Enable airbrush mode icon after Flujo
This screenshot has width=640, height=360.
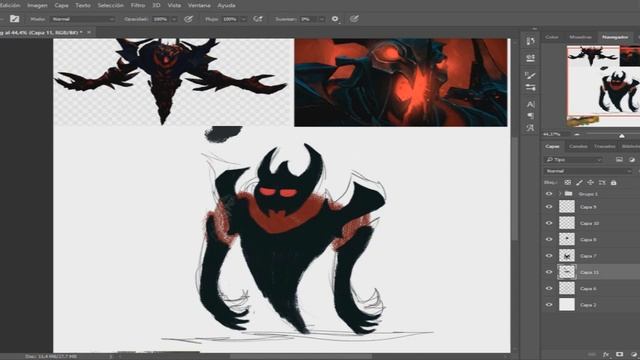[258, 19]
